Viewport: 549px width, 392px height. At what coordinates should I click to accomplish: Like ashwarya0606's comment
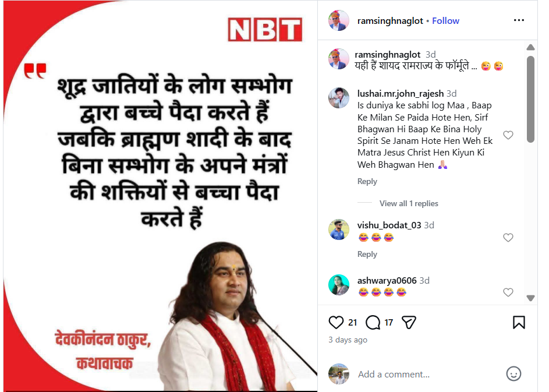click(508, 292)
